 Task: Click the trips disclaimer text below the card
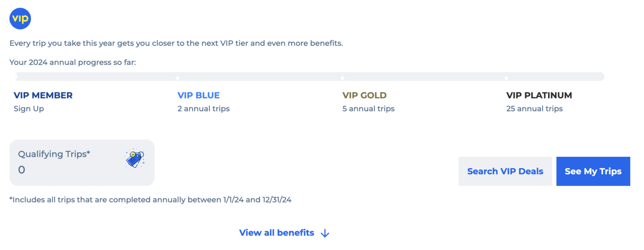click(x=151, y=200)
